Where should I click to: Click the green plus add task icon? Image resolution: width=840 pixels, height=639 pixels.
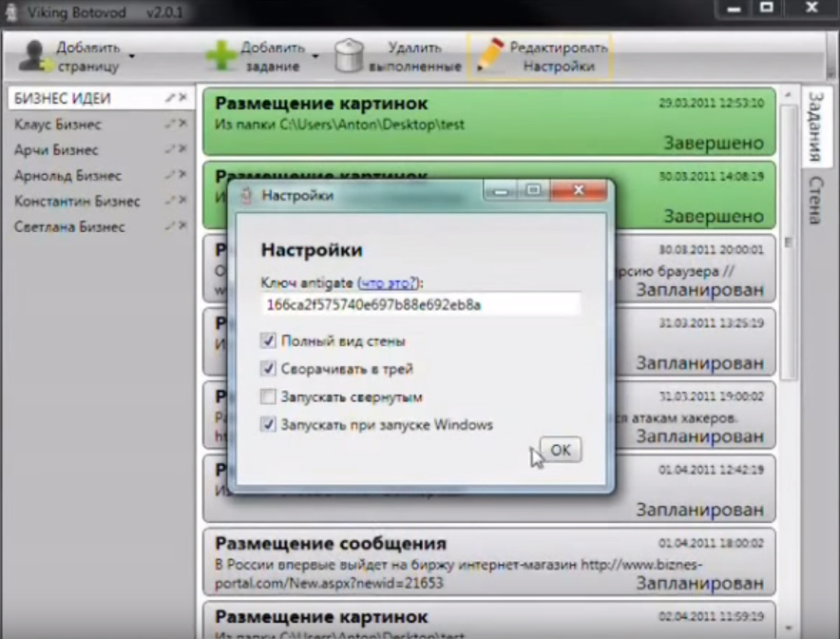221,56
